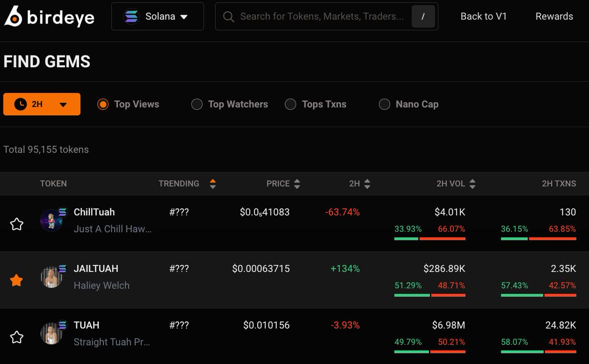Remove JAILTUAH from favorites star

tap(17, 281)
